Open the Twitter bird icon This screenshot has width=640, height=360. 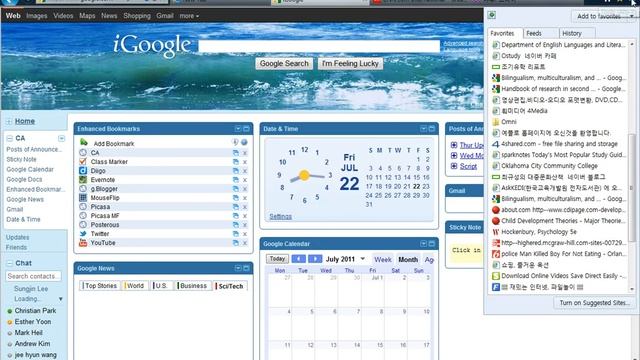[83, 233]
